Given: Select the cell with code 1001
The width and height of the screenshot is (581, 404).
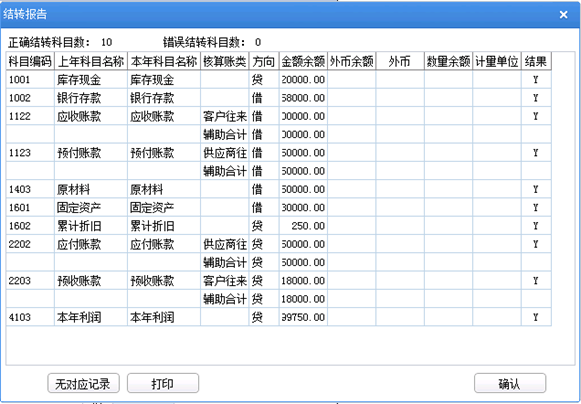Looking at the screenshot, I should pyautogui.click(x=30, y=80).
